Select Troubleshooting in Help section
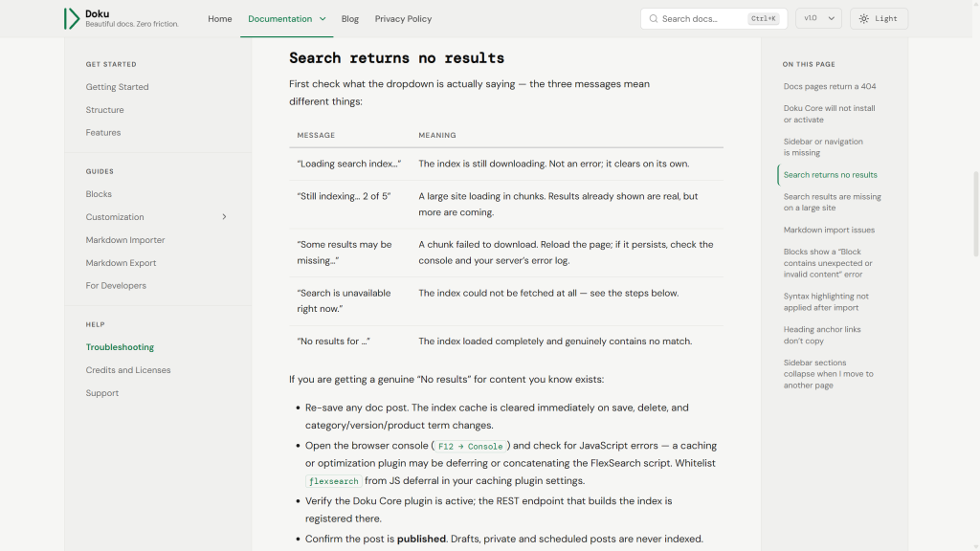980x551 pixels. pyautogui.click(x=120, y=347)
